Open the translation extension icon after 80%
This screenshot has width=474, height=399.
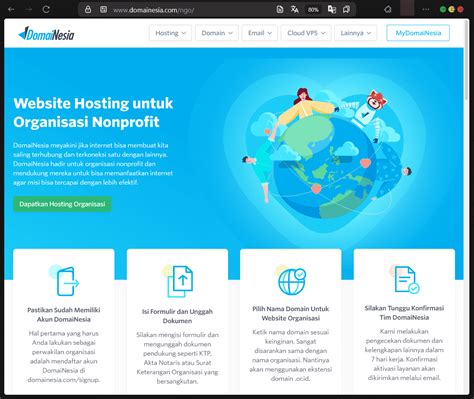(332, 9)
